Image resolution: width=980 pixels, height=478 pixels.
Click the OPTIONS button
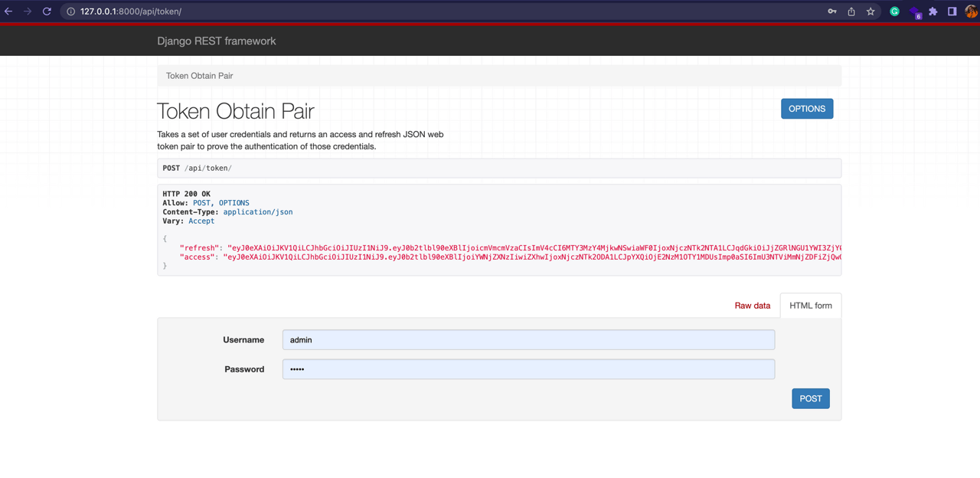[x=807, y=109]
